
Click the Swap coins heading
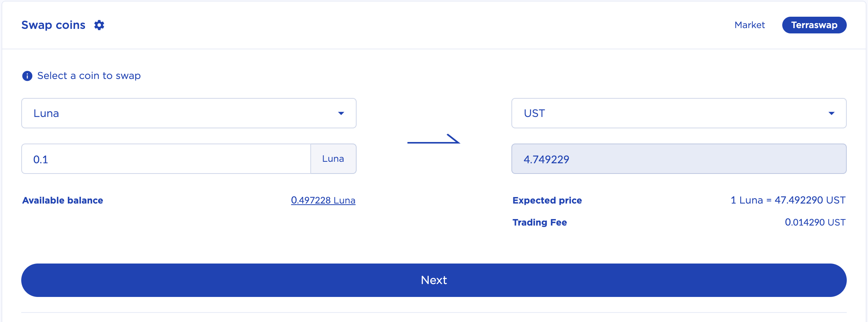[x=53, y=25]
